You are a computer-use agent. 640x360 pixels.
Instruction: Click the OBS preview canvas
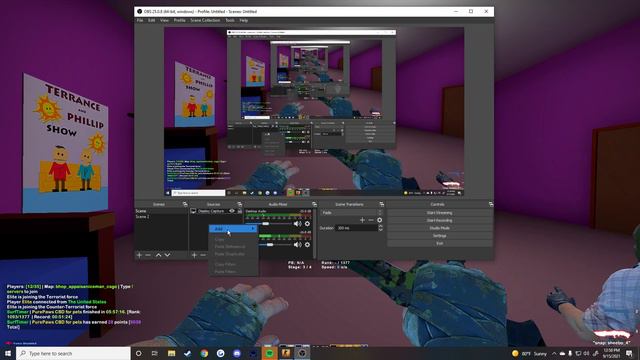click(x=314, y=111)
